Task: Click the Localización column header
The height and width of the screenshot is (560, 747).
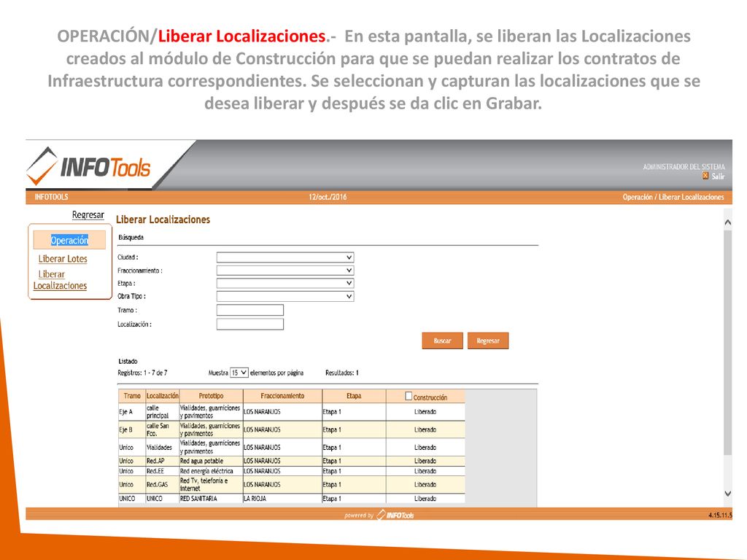Action: tap(163, 396)
